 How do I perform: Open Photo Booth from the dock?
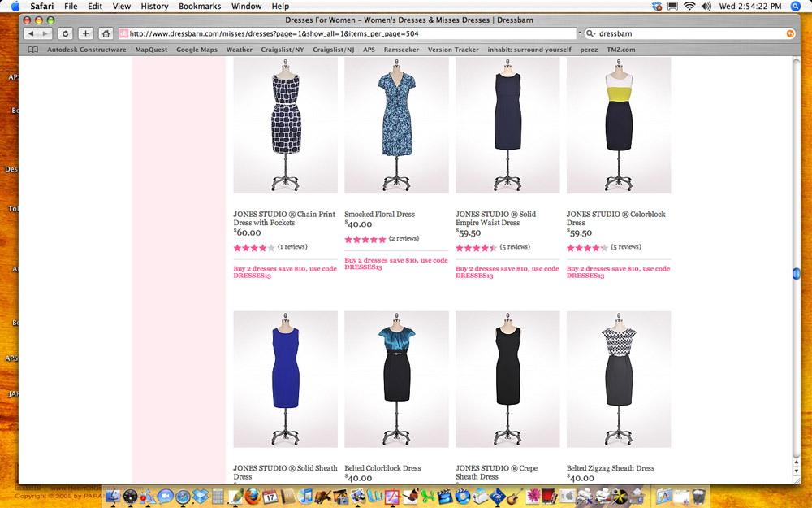[x=550, y=496]
